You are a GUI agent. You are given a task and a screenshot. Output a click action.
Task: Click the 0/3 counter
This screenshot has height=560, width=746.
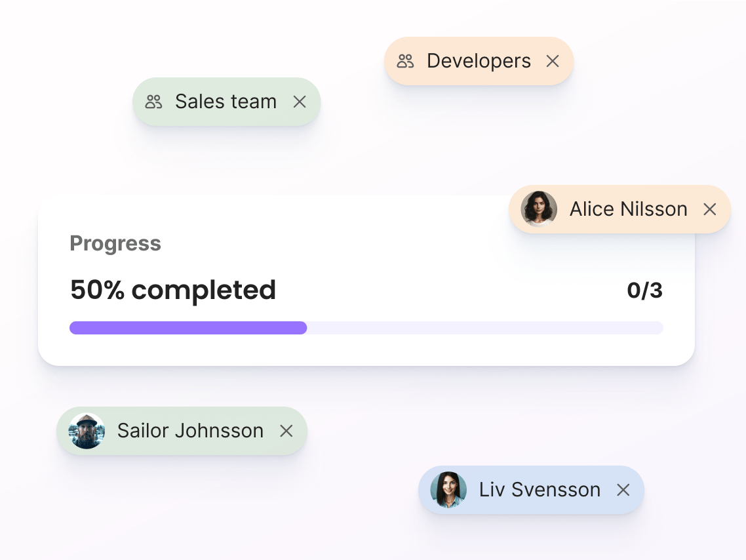(644, 290)
